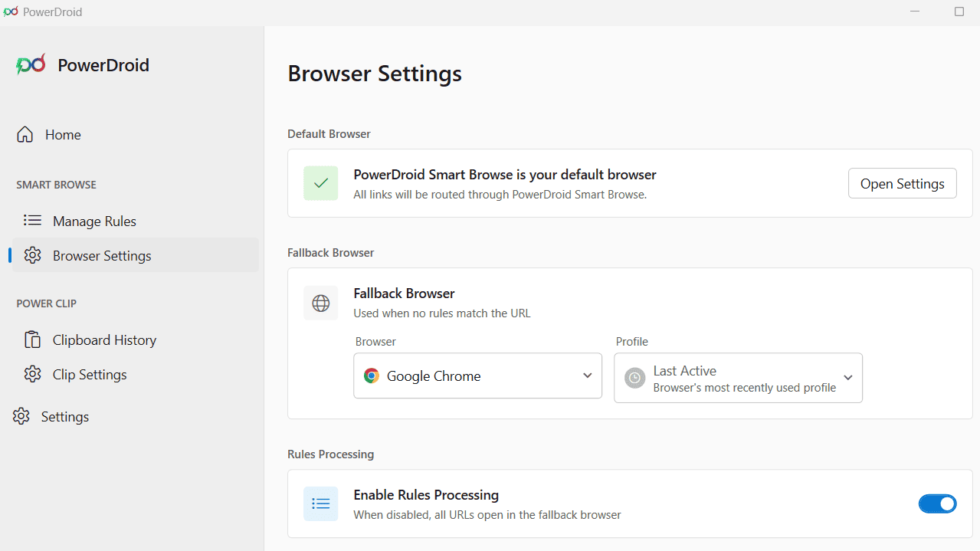The image size is (980, 551).
Task: Click the Fallback Browser globe icon
Action: click(x=321, y=303)
